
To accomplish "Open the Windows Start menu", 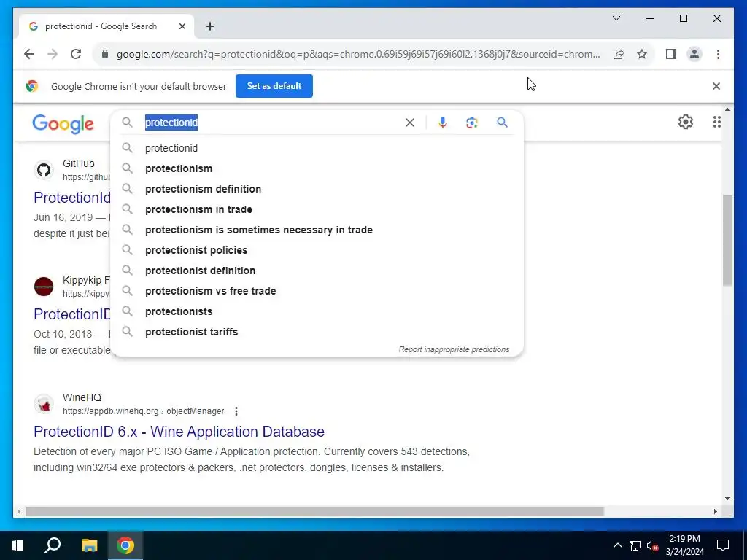I will [18, 545].
